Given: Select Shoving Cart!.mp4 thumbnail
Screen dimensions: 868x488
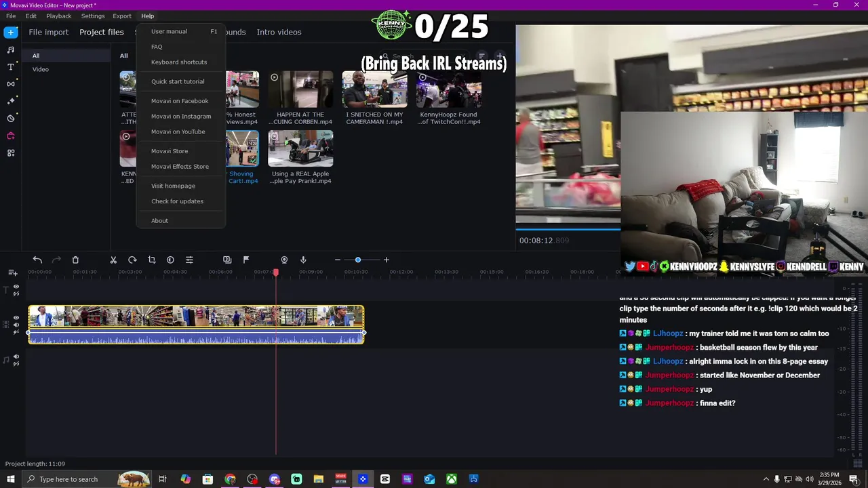Looking at the screenshot, I should click(x=242, y=148).
